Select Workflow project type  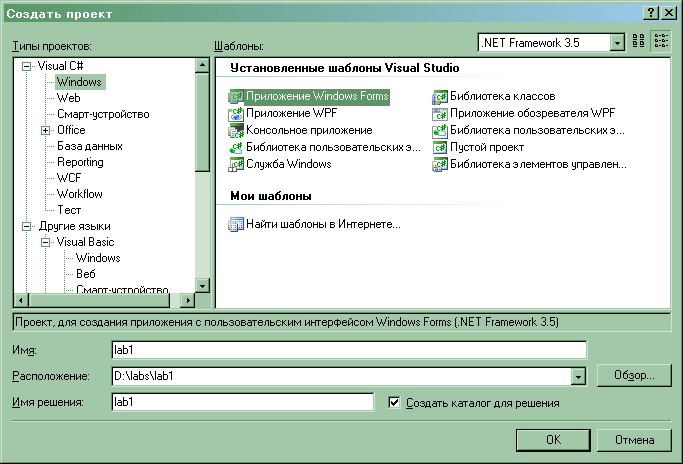80,194
